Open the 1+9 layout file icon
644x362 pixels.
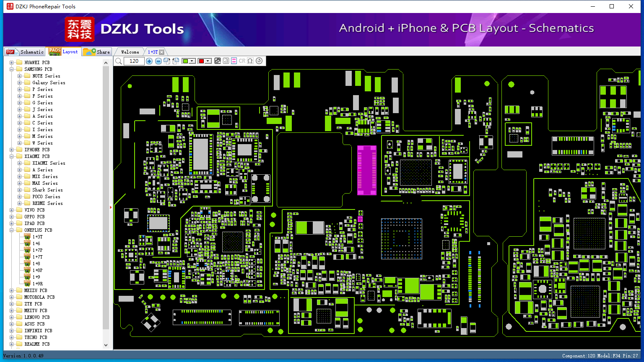27,277
